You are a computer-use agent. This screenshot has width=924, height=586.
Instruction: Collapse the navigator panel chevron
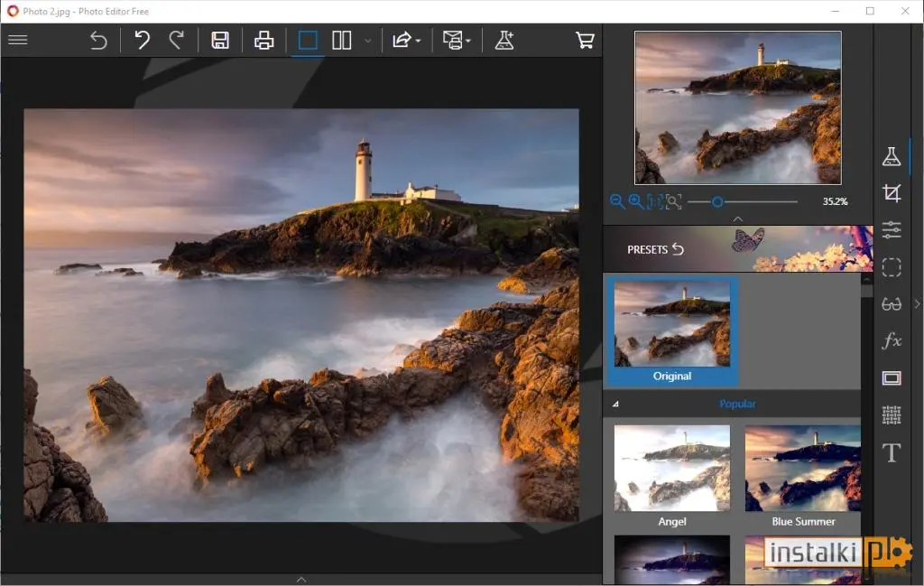tap(738, 219)
